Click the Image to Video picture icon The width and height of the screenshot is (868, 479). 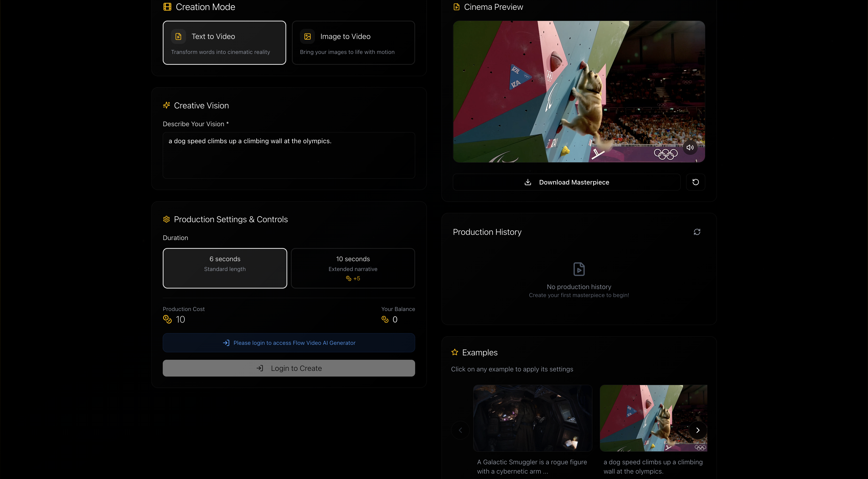307,36
